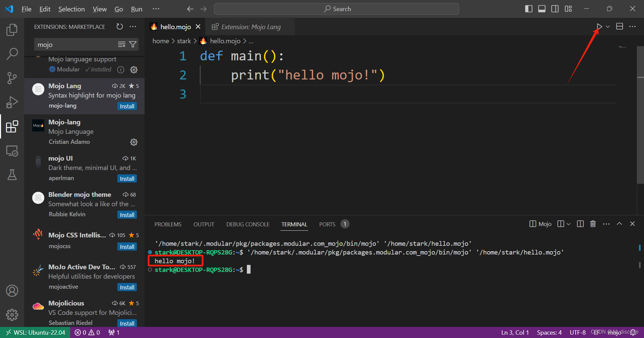Close the hello.mojo tab

click(198, 26)
